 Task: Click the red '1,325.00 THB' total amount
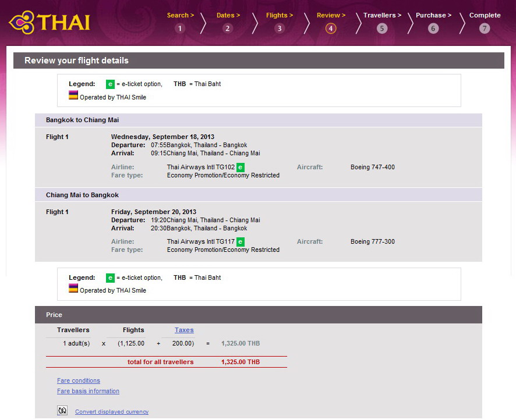241,362
